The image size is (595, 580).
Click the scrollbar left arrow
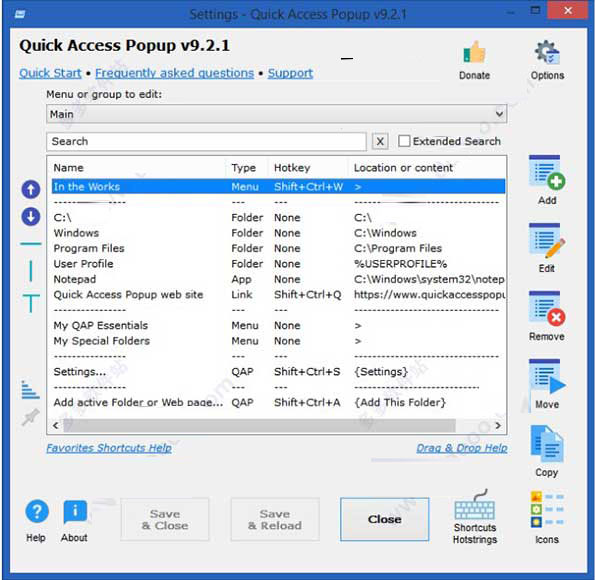point(56,426)
